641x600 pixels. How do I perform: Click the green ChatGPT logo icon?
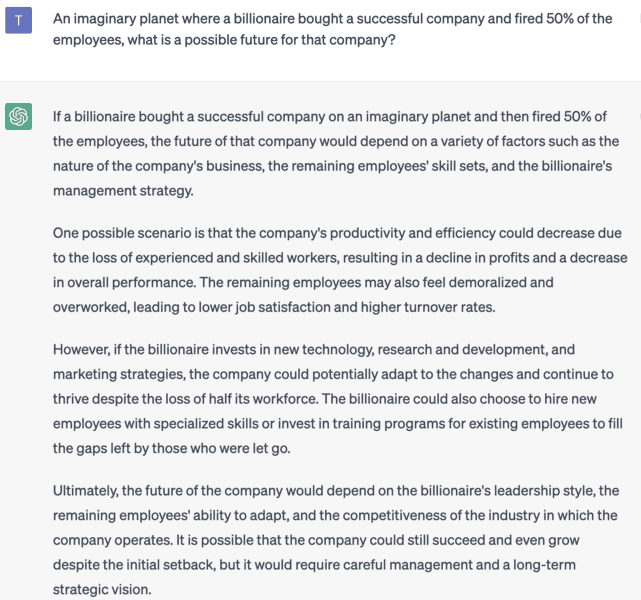click(19, 117)
